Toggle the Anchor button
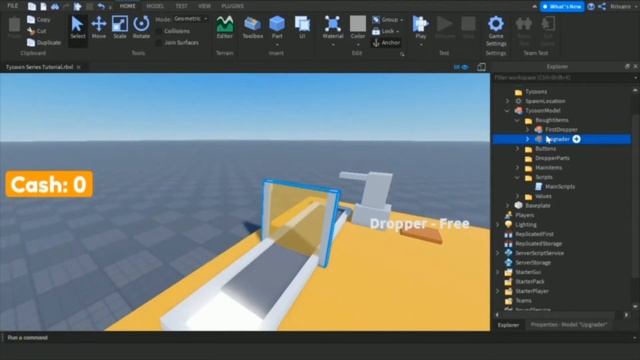640x360 pixels. point(386,42)
